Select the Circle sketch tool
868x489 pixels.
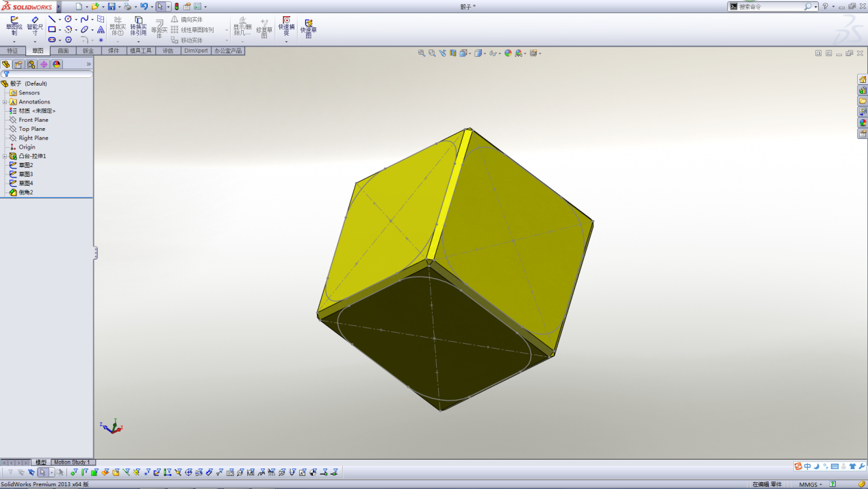[x=68, y=19]
